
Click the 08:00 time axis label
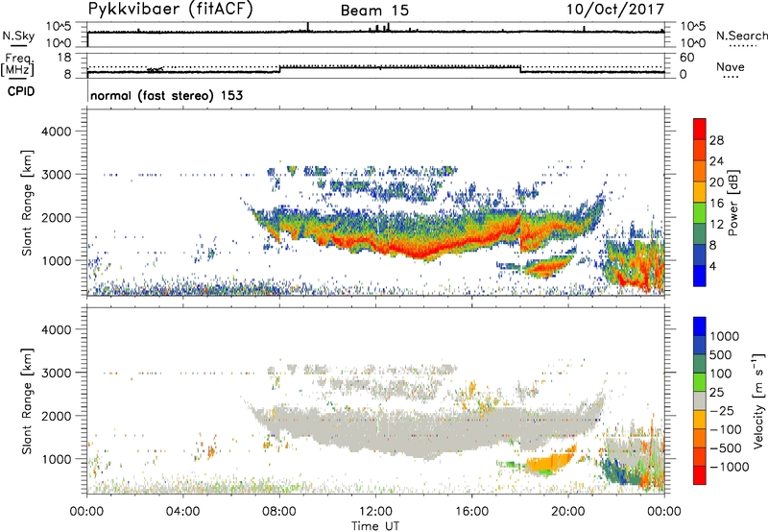[279, 512]
